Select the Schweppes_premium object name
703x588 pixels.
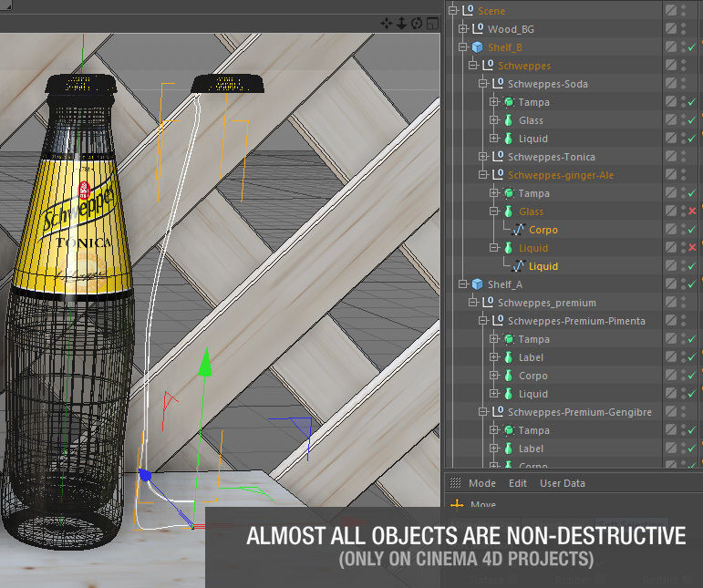[547, 303]
